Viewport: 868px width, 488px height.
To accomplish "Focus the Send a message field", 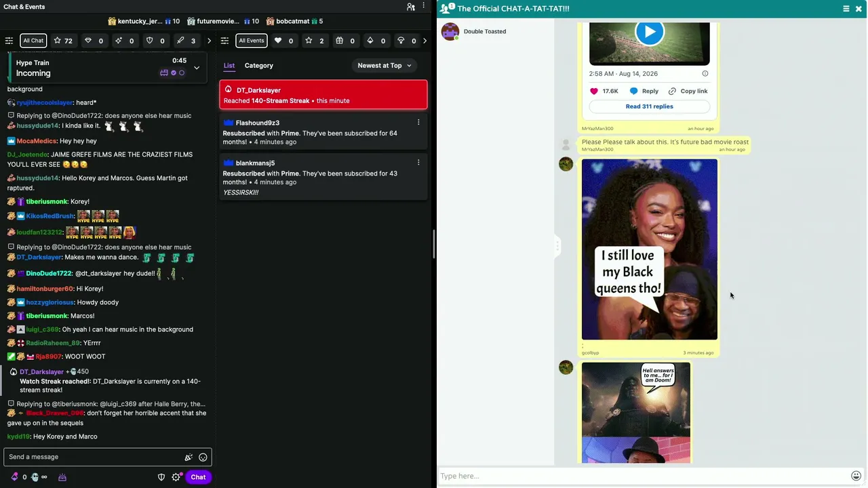I will pos(95,457).
